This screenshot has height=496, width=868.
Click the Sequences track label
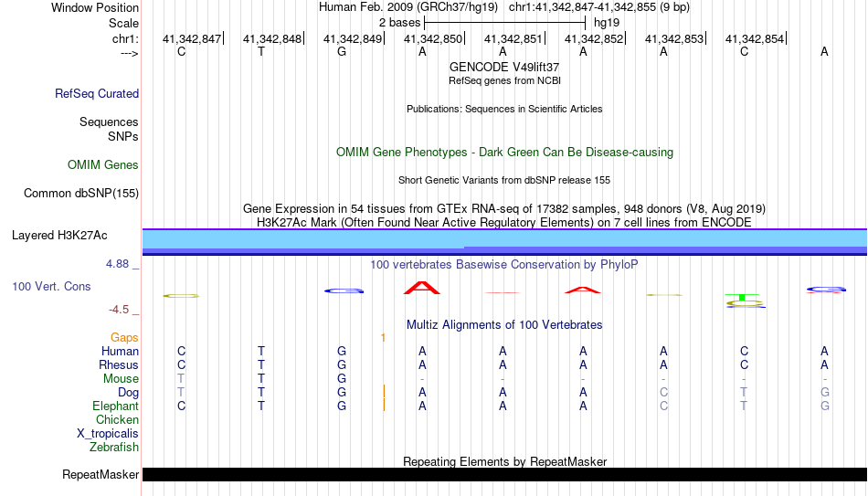pos(109,121)
